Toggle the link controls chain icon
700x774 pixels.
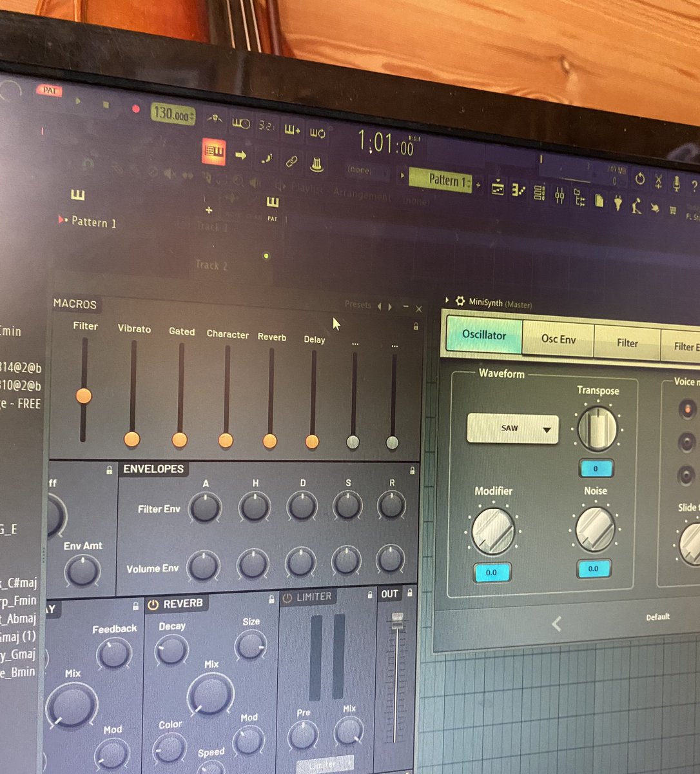click(x=291, y=162)
